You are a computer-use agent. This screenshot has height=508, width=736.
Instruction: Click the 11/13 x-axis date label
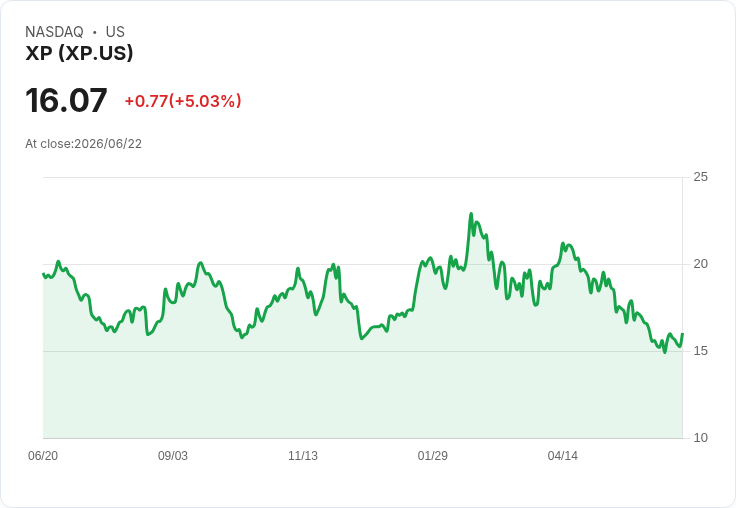click(x=303, y=455)
